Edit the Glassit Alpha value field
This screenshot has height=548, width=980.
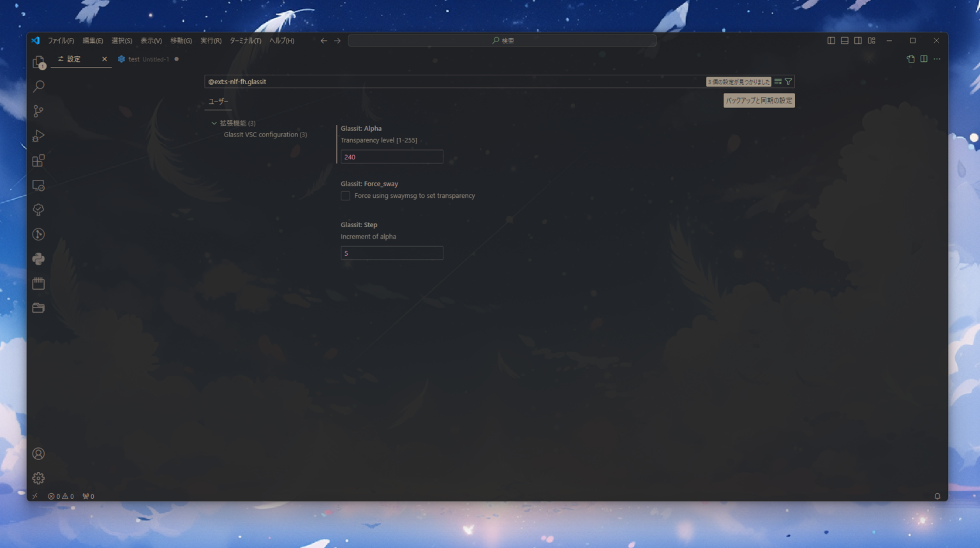point(391,156)
